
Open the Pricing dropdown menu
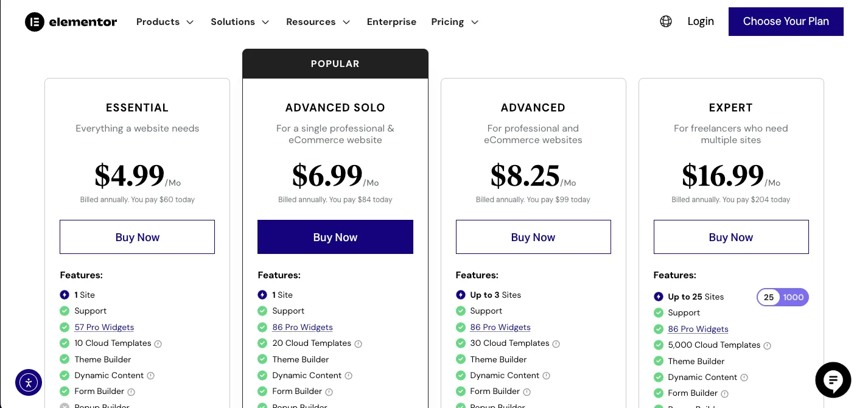[455, 22]
